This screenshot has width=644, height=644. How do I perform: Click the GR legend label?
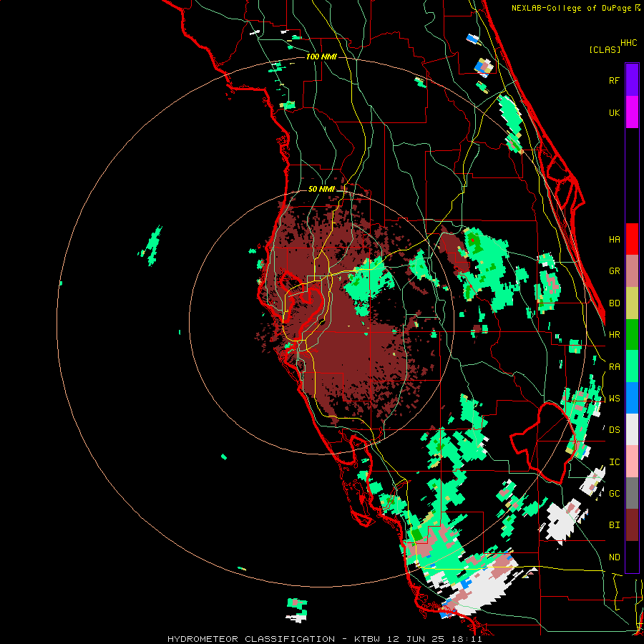click(x=614, y=271)
